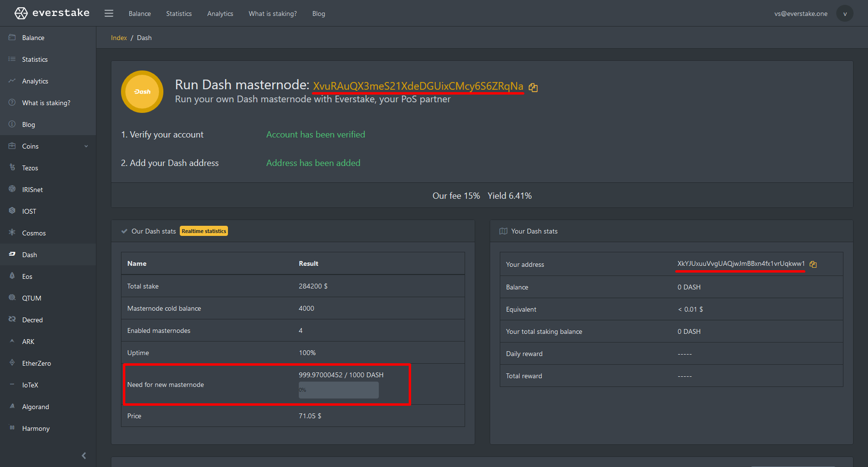Select Dash in the sidebar
The image size is (868, 467).
tap(48, 255)
